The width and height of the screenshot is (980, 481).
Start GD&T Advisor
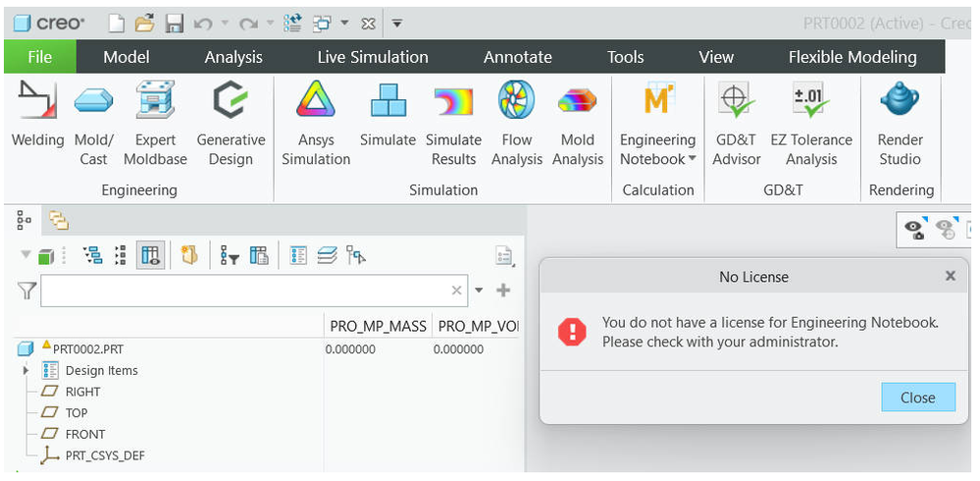pyautogui.click(x=736, y=123)
